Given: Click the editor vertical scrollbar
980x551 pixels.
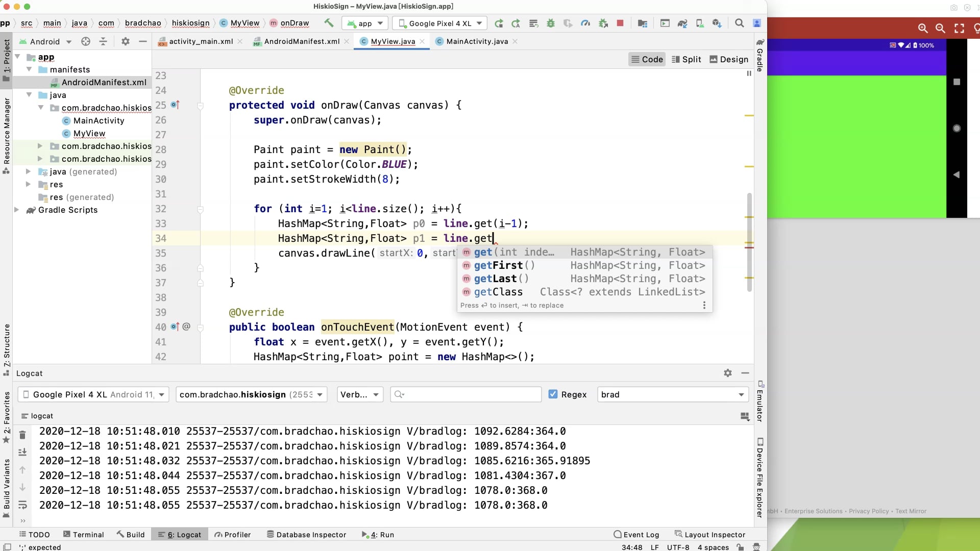Looking at the screenshot, I should coord(749,240).
